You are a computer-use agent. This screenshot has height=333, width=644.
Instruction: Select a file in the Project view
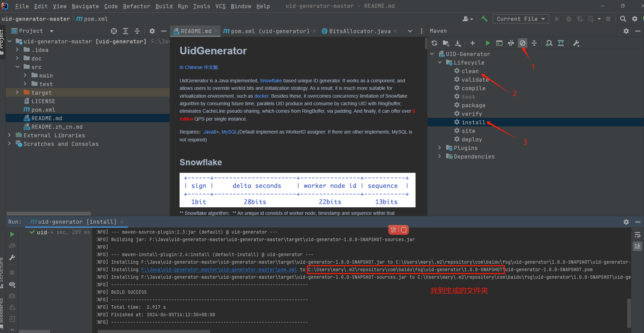point(46,118)
